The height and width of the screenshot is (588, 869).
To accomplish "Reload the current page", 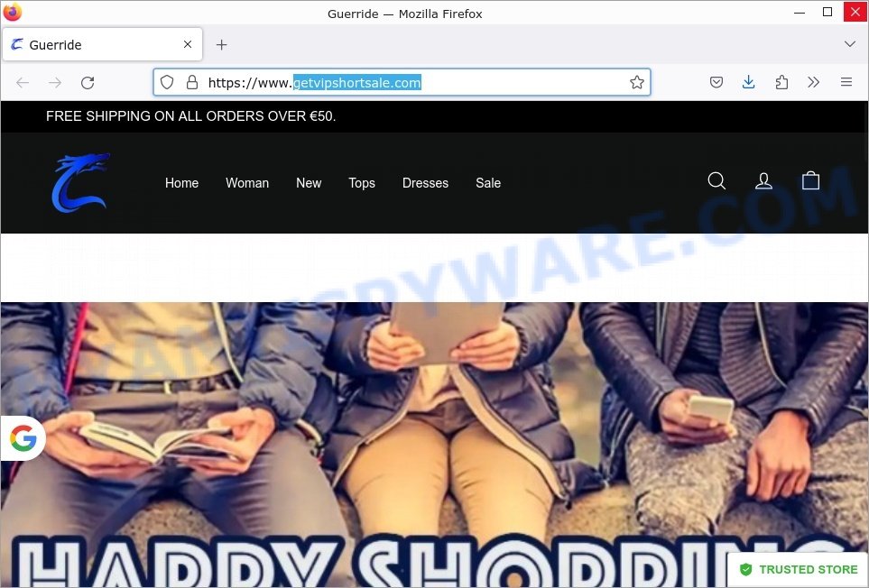I will (x=88, y=83).
